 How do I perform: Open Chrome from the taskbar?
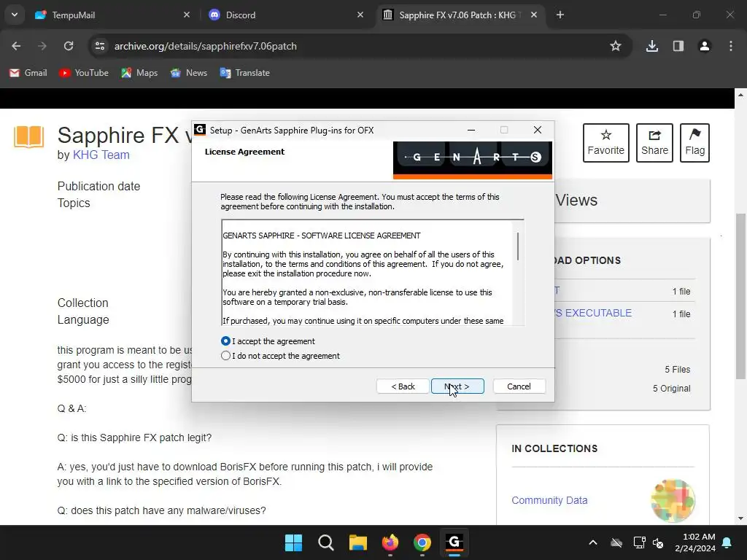pos(422,542)
